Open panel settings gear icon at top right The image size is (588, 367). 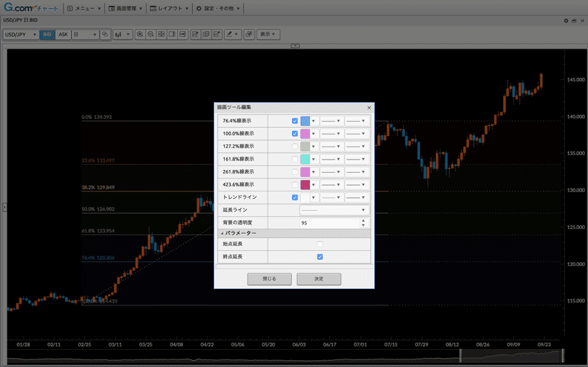click(566, 21)
